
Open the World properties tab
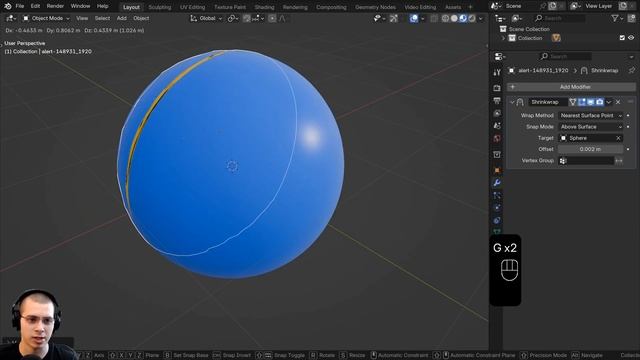click(x=497, y=138)
